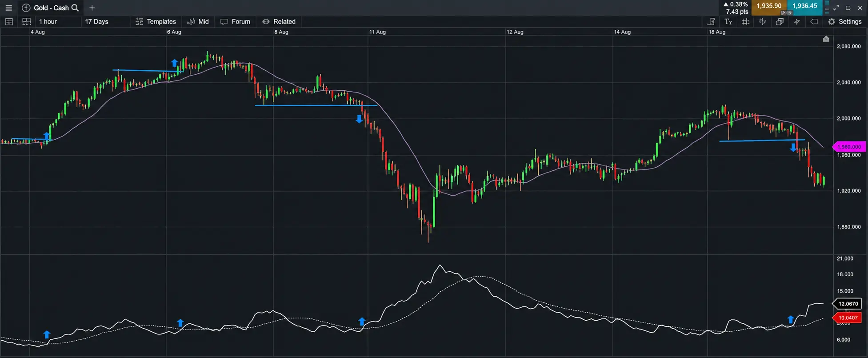
Task: Open instrument search with the magnifier icon
Action: [75, 8]
